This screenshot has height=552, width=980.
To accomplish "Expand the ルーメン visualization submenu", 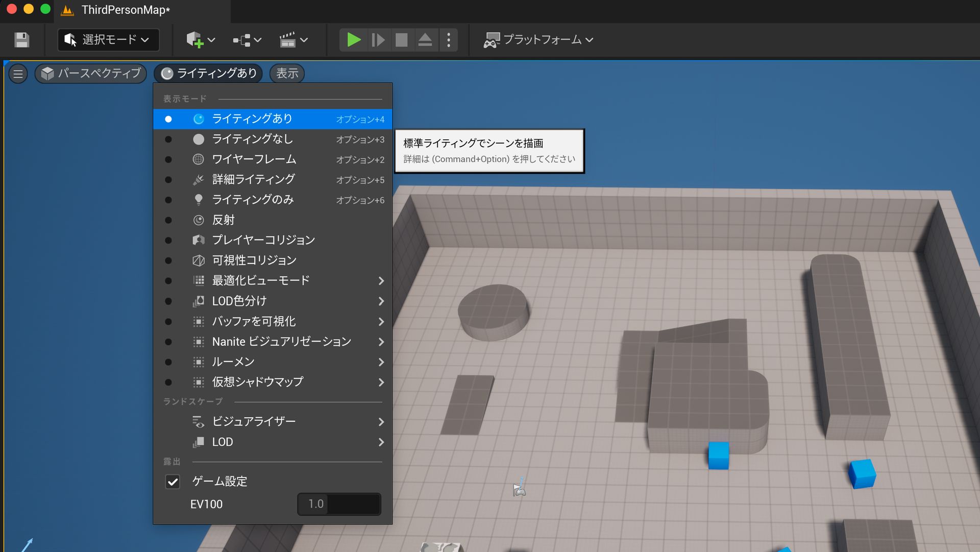I will click(234, 362).
